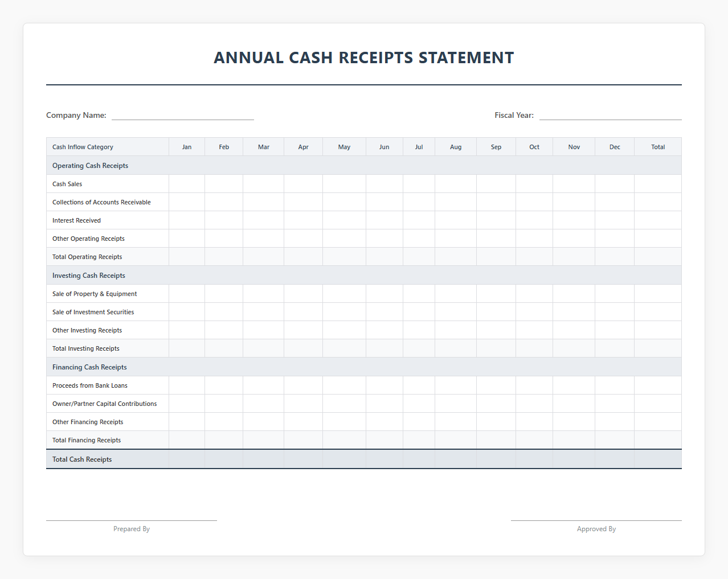Viewport: 728px width, 579px height.
Task: Click Other Financing Receipts Feb cell
Action: pos(224,422)
